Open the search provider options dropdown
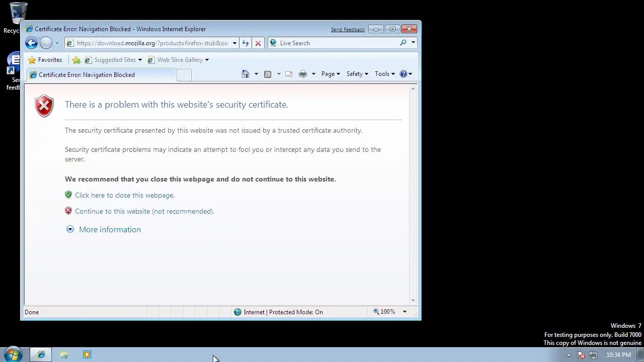Viewport: 644px width, 362px height. point(413,43)
